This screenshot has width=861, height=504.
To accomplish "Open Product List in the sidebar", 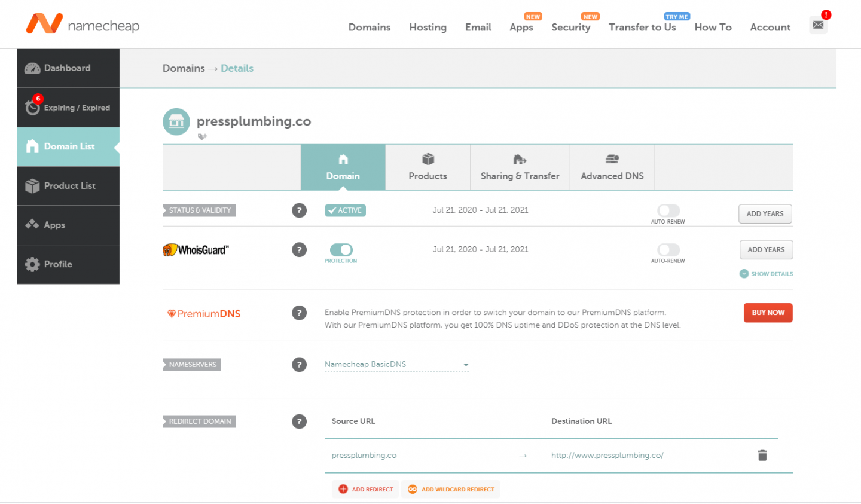I will 68,186.
